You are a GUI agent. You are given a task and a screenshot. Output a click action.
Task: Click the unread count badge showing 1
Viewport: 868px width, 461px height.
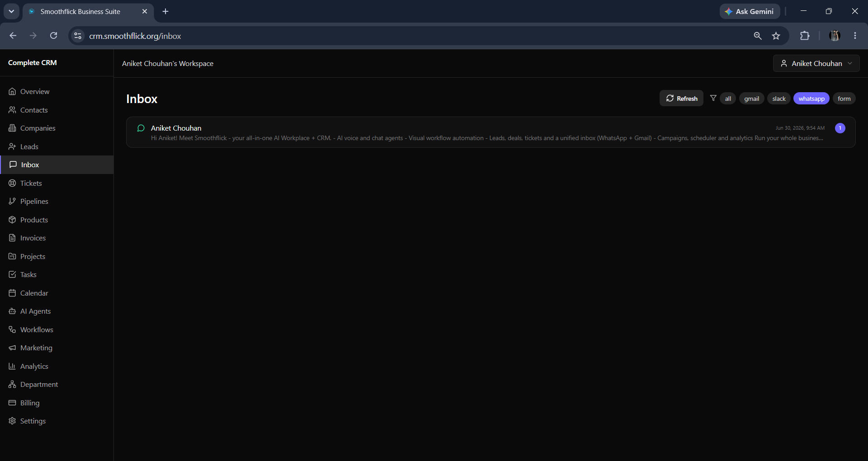pyautogui.click(x=840, y=128)
